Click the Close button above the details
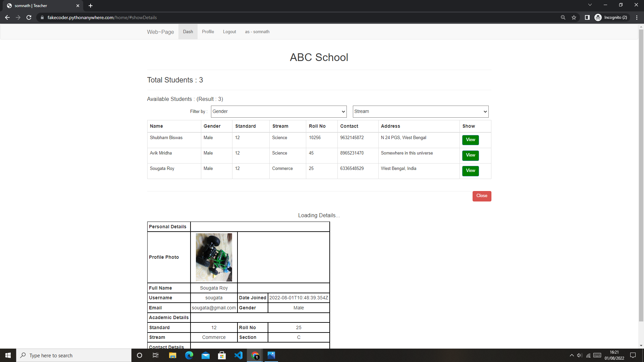 click(482, 196)
